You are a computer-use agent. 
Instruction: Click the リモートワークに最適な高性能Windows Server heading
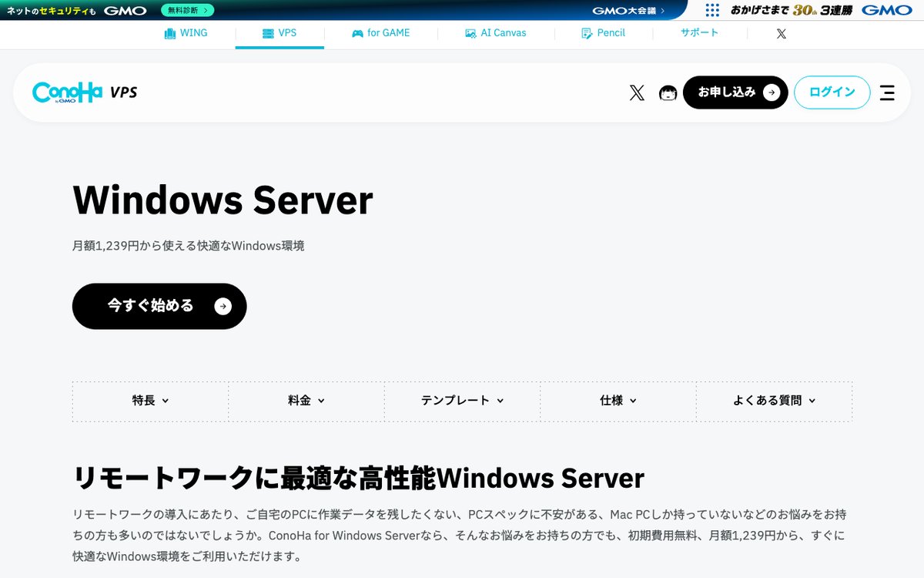click(x=358, y=478)
